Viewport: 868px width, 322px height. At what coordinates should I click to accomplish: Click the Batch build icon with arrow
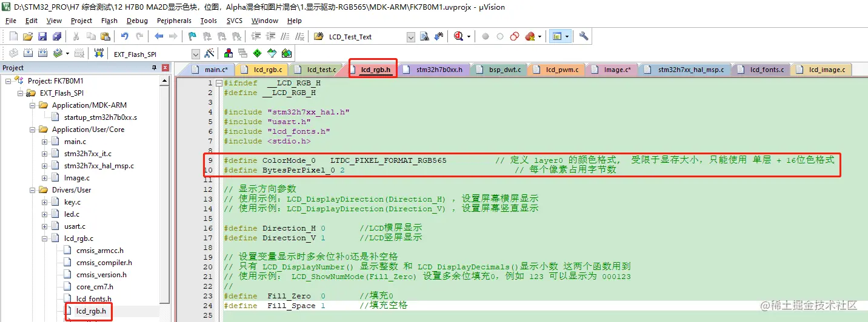point(57,53)
